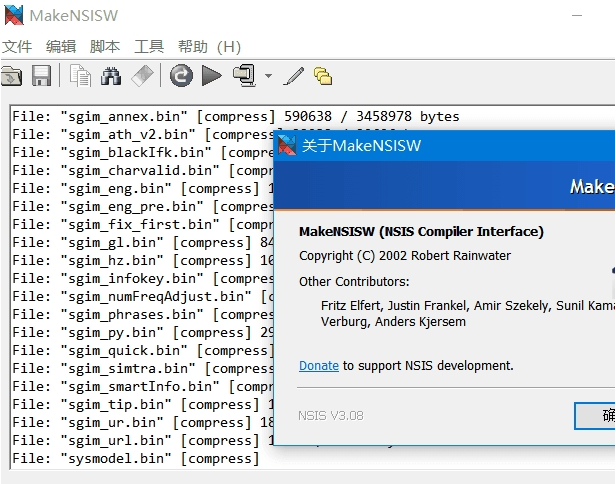Select the sgim_simtra.bin log line
Viewport: 616px width, 484px height.
point(143,369)
